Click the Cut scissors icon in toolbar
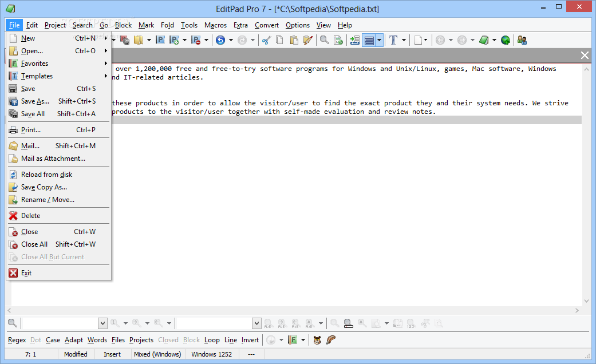 (x=266, y=40)
